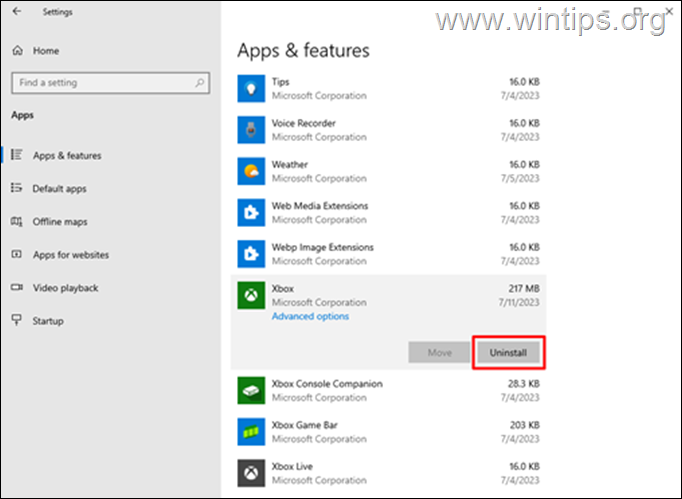The width and height of the screenshot is (682, 499).
Task: Click the Weather app icon
Action: (251, 171)
